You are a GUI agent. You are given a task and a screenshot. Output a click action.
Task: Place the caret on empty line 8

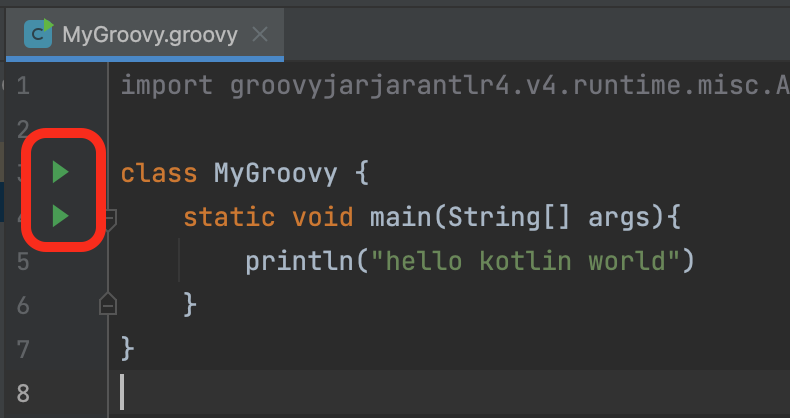pyautogui.click(x=448, y=393)
